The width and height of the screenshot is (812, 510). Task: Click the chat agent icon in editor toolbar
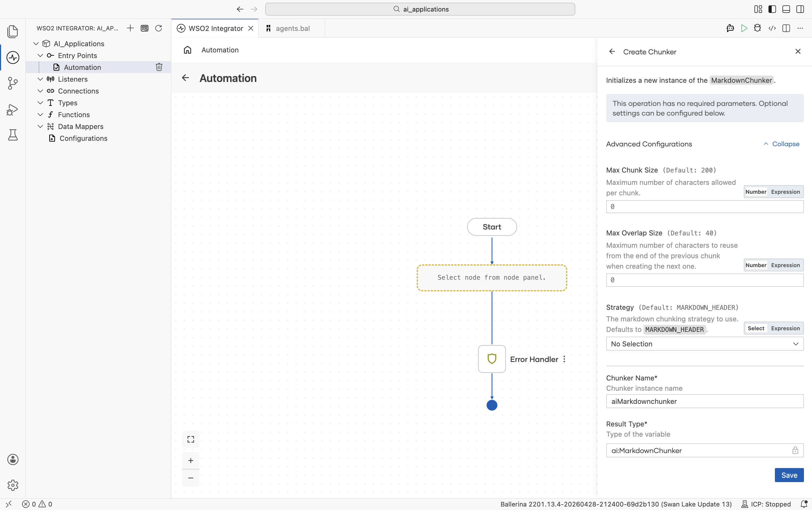730,28
